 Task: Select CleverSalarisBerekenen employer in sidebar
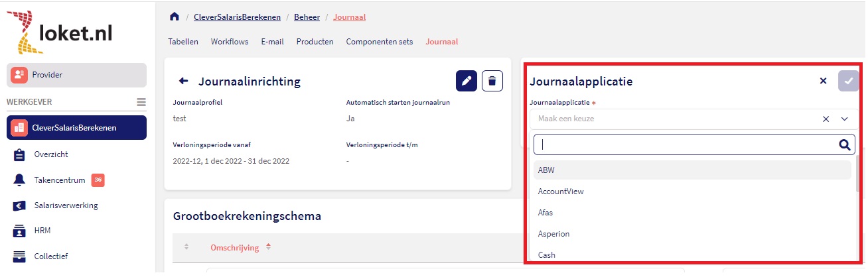[x=76, y=128]
